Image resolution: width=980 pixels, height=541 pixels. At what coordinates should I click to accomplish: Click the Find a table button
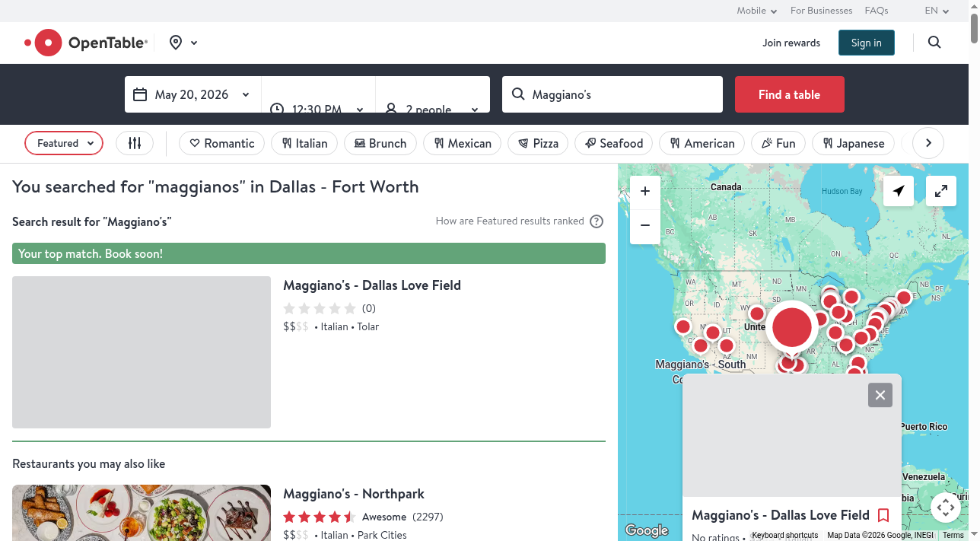(789, 94)
